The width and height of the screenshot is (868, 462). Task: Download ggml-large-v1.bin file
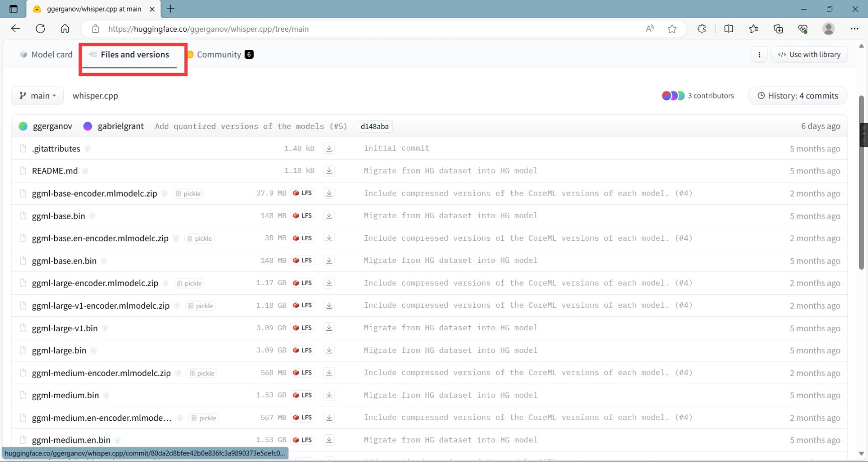pyautogui.click(x=329, y=328)
